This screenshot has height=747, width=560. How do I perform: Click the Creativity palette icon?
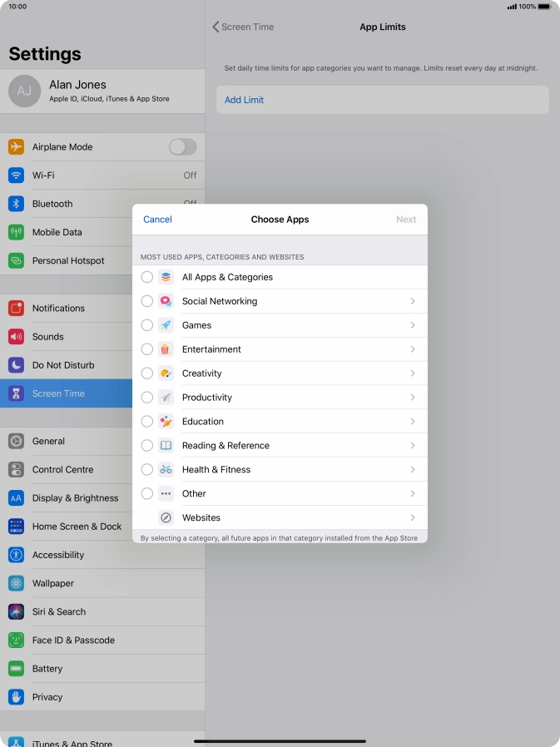point(166,373)
